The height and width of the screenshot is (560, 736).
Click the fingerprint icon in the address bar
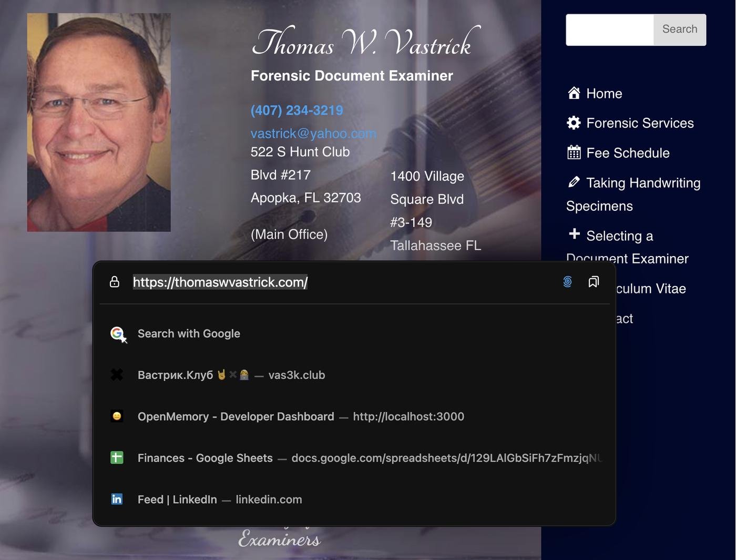(567, 282)
